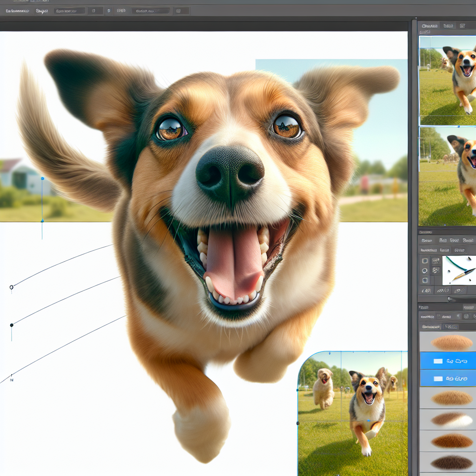Open the second tab of the right preview panel

click(x=449, y=26)
